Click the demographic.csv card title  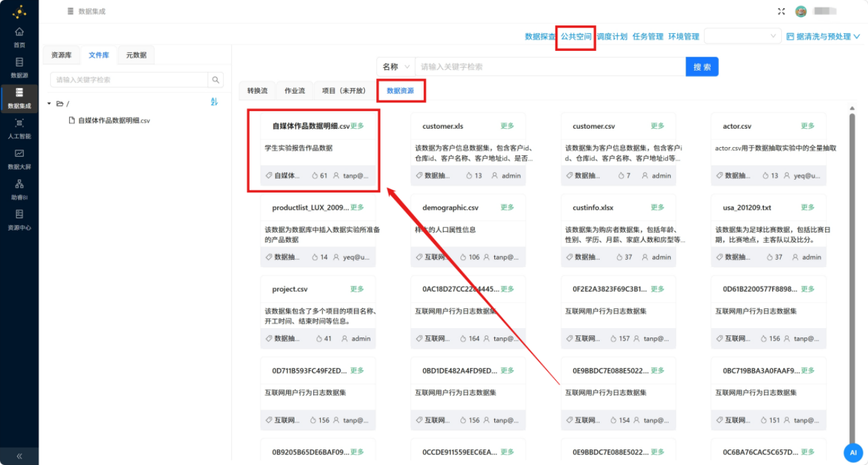(x=450, y=207)
